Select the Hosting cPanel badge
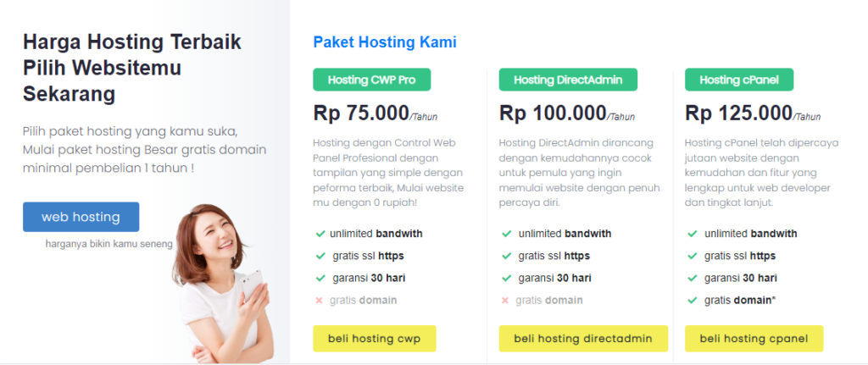 (739, 80)
